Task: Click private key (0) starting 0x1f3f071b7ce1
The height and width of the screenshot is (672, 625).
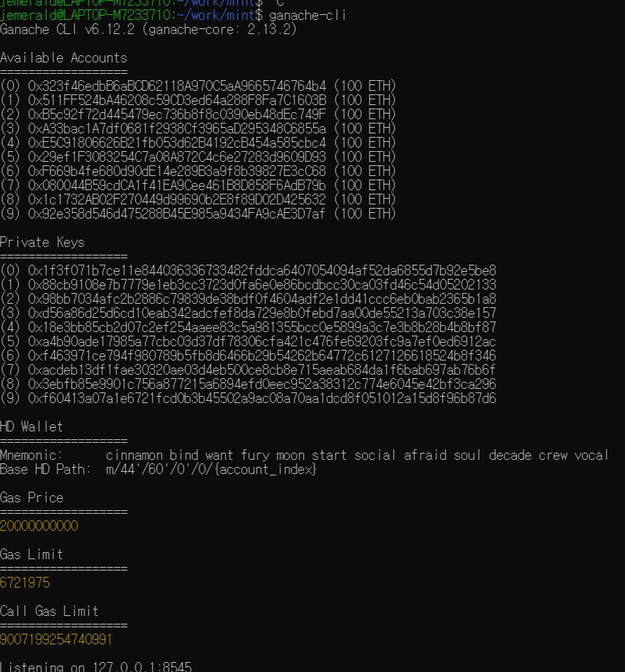Action: point(262,270)
